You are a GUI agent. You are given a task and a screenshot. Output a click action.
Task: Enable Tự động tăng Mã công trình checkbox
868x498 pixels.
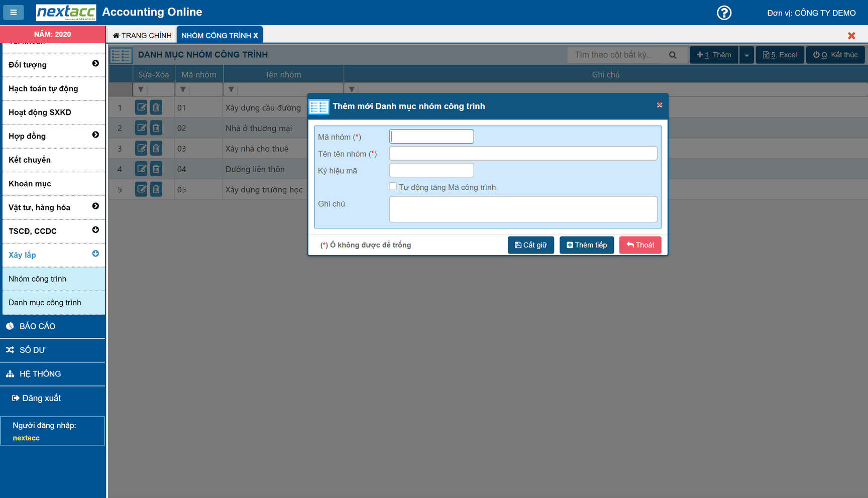(x=393, y=186)
